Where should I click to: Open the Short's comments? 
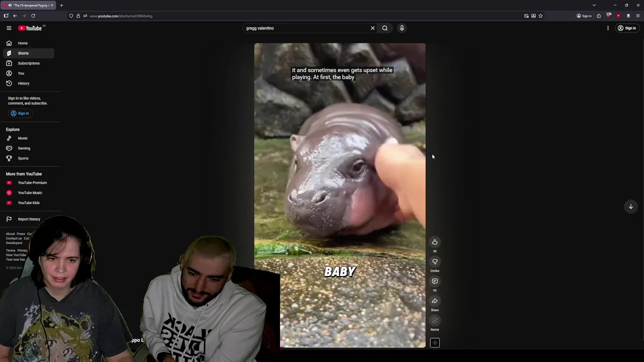coord(435,282)
